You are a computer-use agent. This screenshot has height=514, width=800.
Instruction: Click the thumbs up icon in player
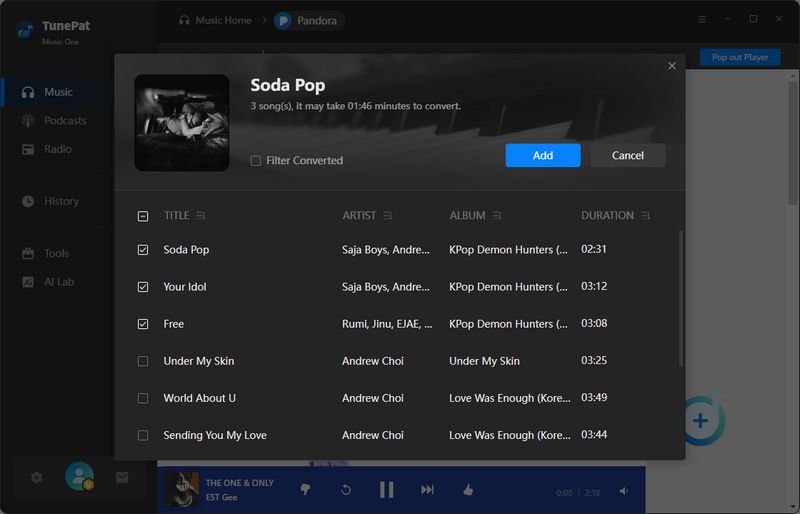[467, 490]
